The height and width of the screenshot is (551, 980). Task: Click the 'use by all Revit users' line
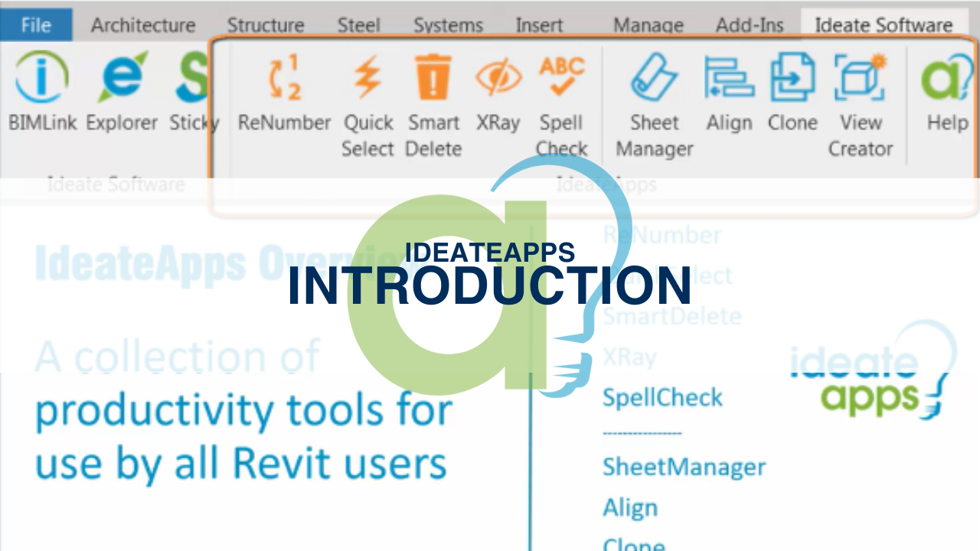241,464
